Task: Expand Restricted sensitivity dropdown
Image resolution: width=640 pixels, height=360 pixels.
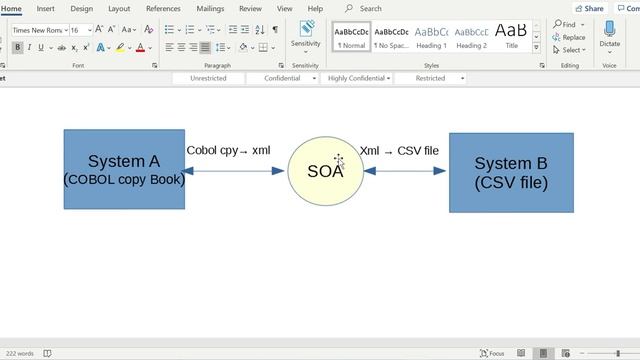Action: (462, 78)
